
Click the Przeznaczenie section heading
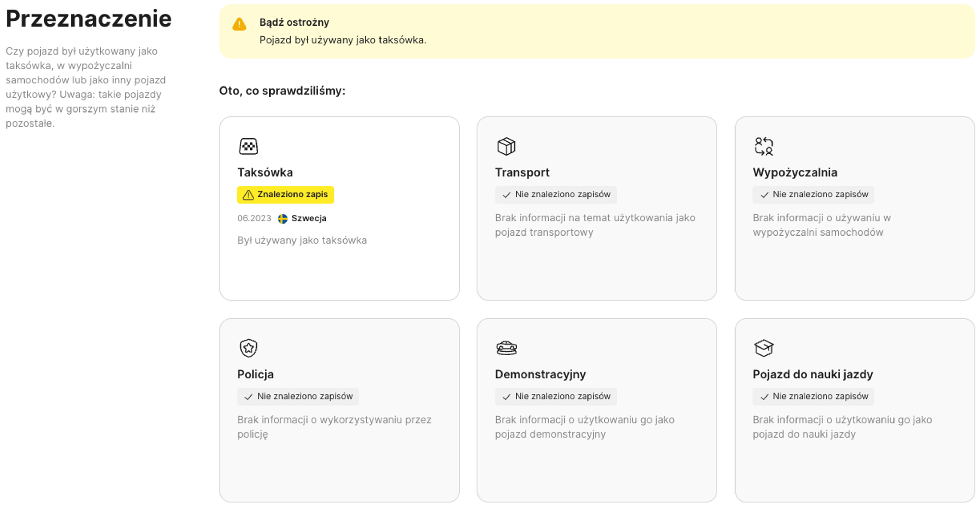tap(89, 19)
